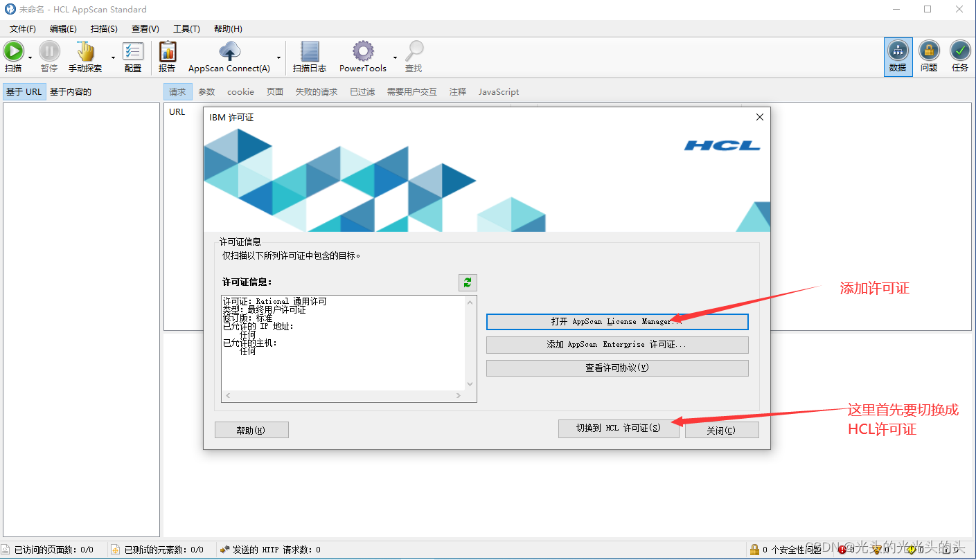The image size is (976, 560).
Task: Expand the Scan button dropdown arrow
Action: [30, 58]
